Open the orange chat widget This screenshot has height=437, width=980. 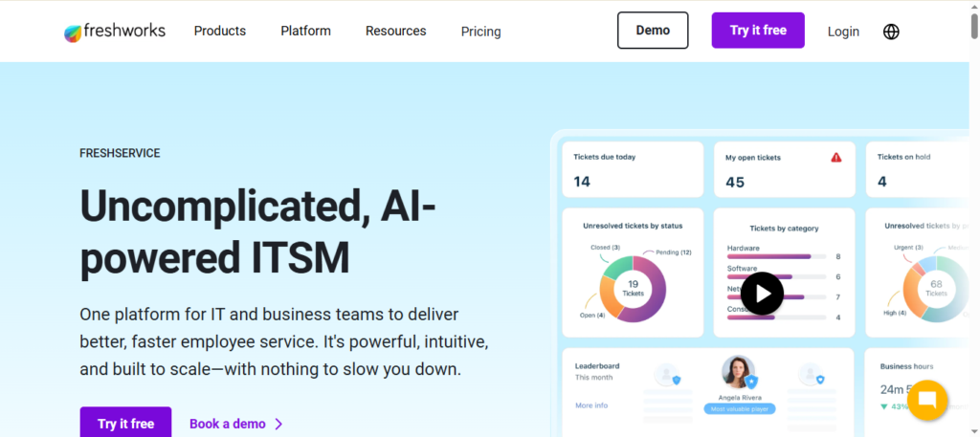pyautogui.click(x=926, y=401)
